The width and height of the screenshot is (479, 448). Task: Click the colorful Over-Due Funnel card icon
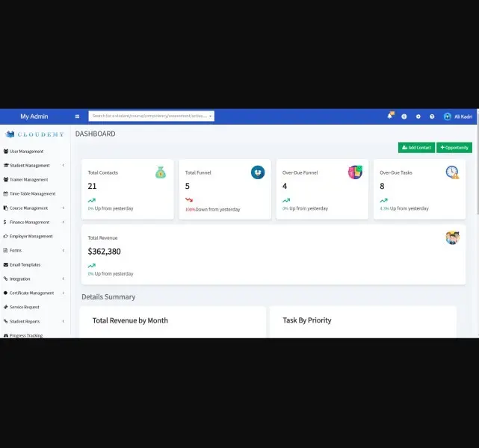tap(355, 172)
